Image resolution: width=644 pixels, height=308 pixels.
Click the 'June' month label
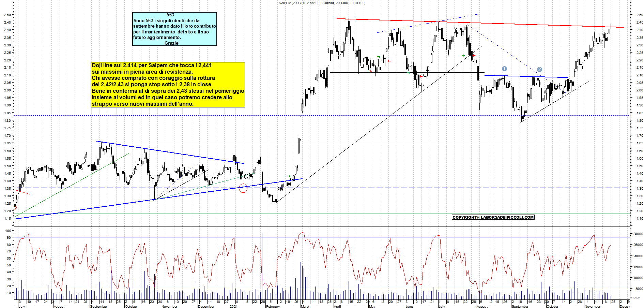click(409, 306)
